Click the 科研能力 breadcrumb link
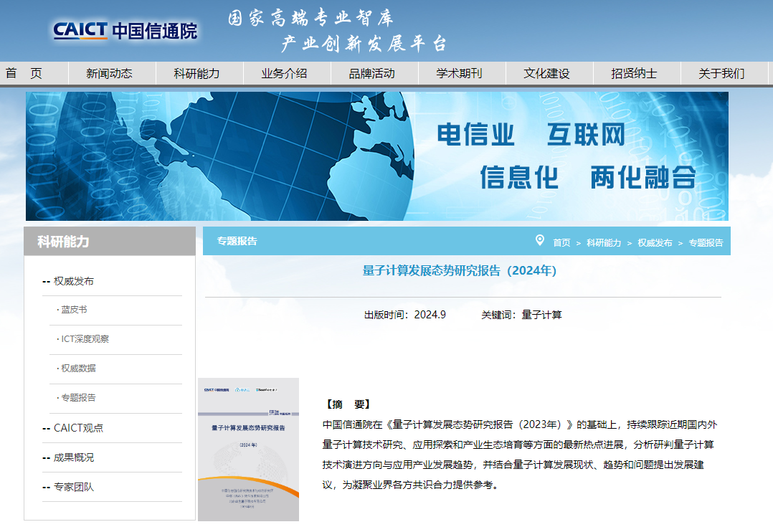 [604, 242]
